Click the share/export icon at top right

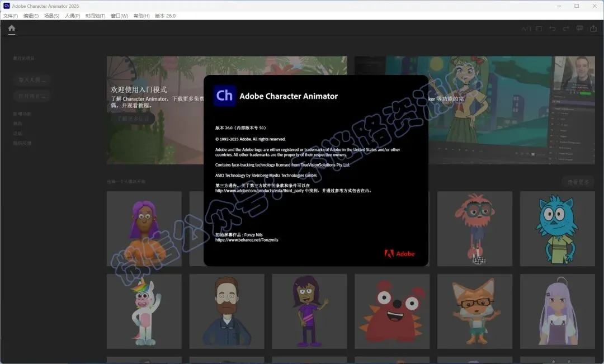point(593,29)
